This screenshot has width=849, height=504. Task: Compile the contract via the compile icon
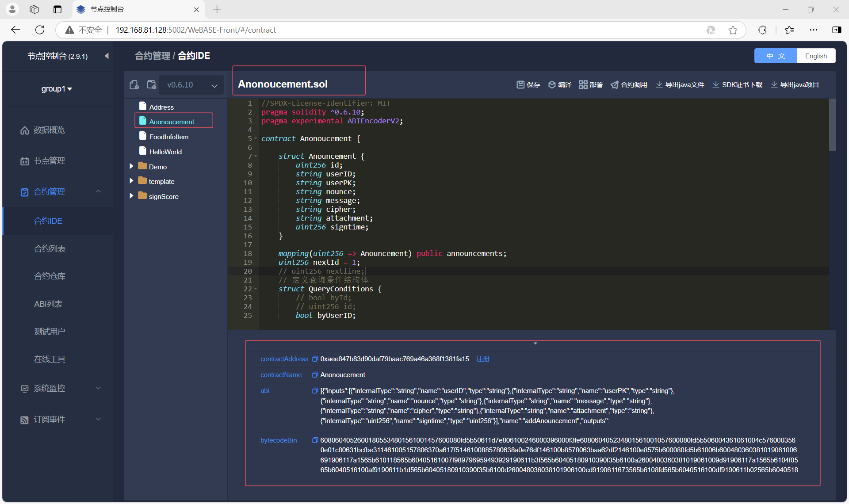tap(552, 84)
